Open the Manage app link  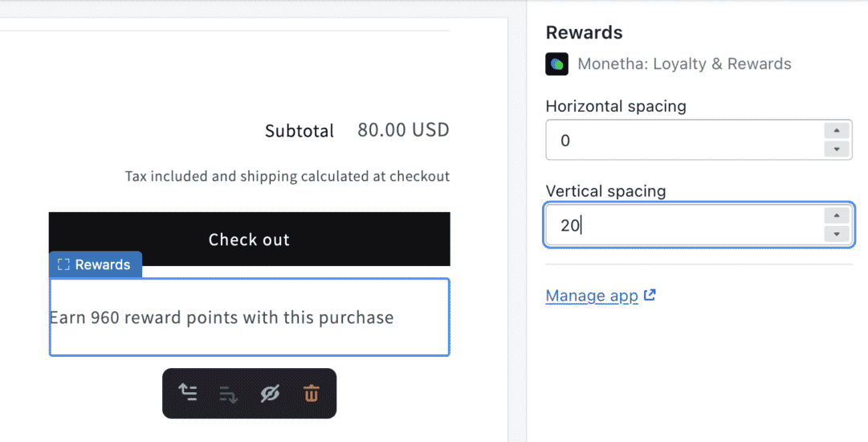pos(592,296)
